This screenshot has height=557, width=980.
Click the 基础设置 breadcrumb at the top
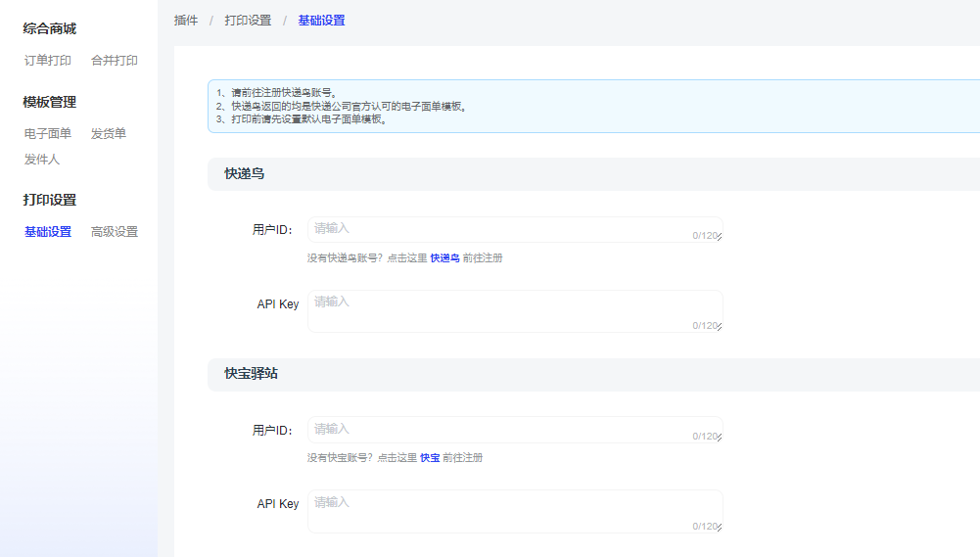coord(321,21)
